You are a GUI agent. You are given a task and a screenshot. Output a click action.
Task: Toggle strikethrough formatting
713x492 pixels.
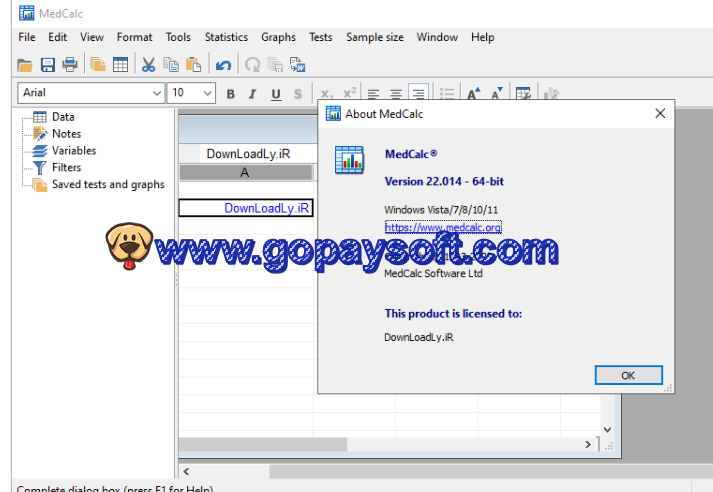click(x=298, y=94)
